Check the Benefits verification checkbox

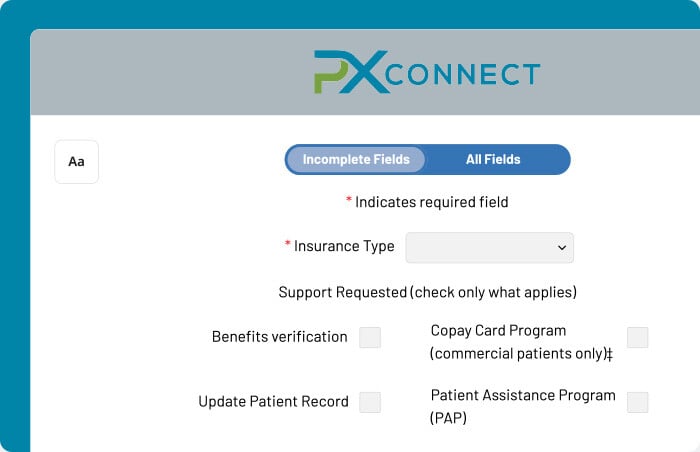coord(370,337)
